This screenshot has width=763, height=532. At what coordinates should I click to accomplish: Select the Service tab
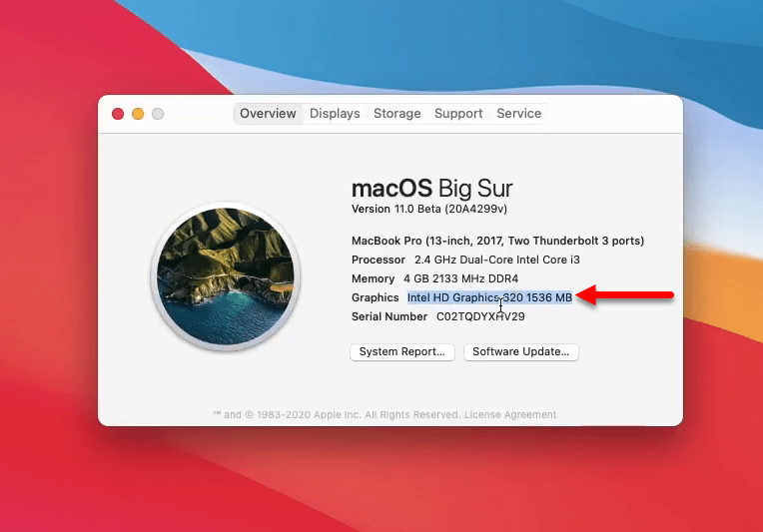coord(518,114)
